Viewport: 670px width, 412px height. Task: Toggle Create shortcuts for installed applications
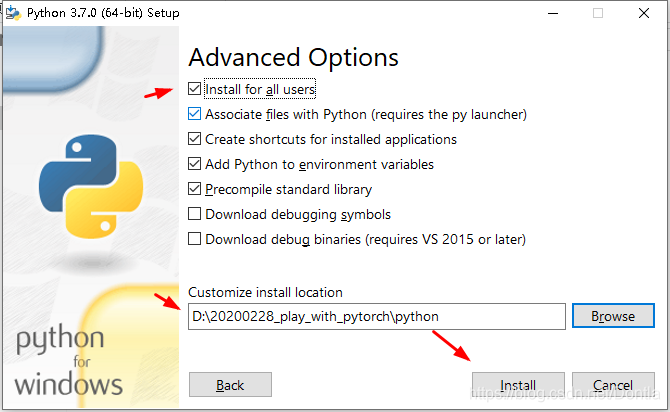click(x=194, y=139)
